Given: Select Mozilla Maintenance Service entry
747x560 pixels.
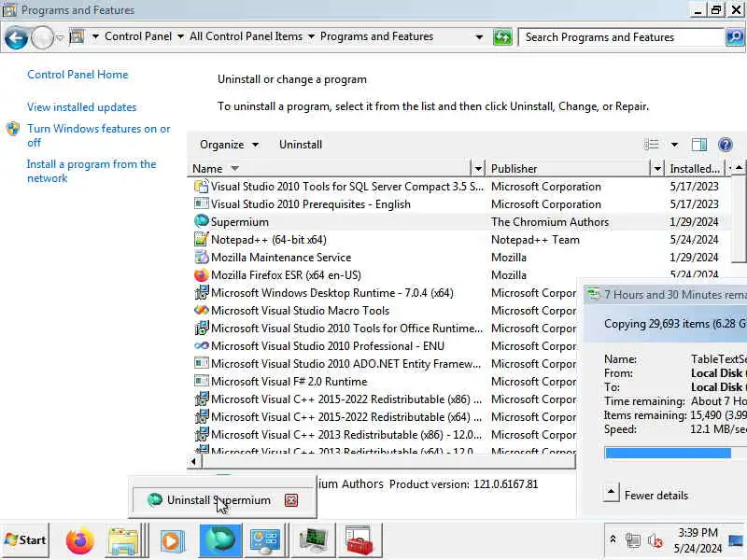Looking at the screenshot, I should pyautogui.click(x=460, y=258).
